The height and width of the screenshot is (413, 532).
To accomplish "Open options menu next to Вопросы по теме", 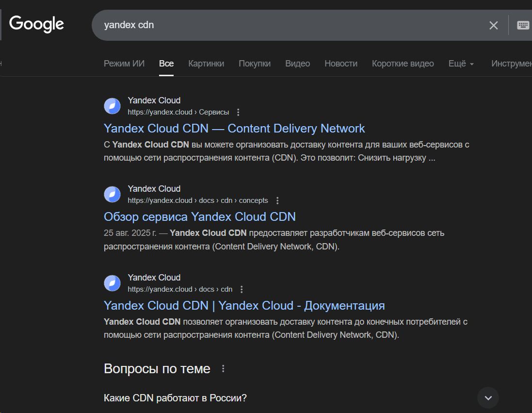I will click(223, 369).
